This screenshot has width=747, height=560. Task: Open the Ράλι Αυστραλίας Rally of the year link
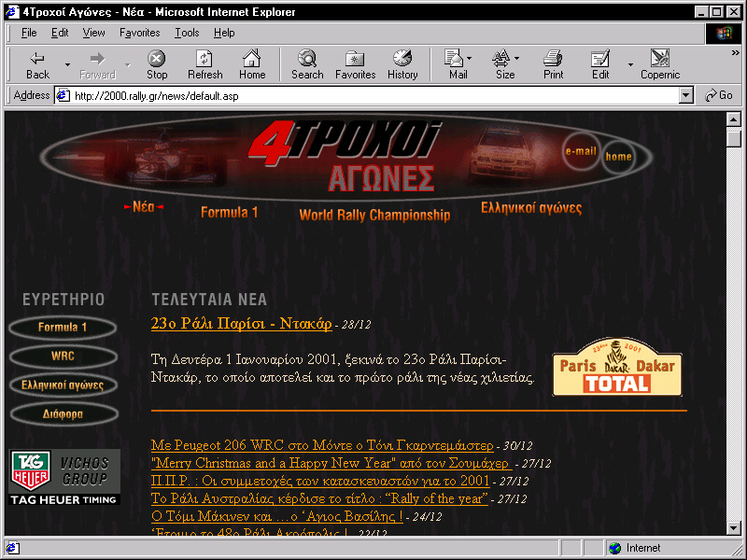pyautogui.click(x=319, y=498)
